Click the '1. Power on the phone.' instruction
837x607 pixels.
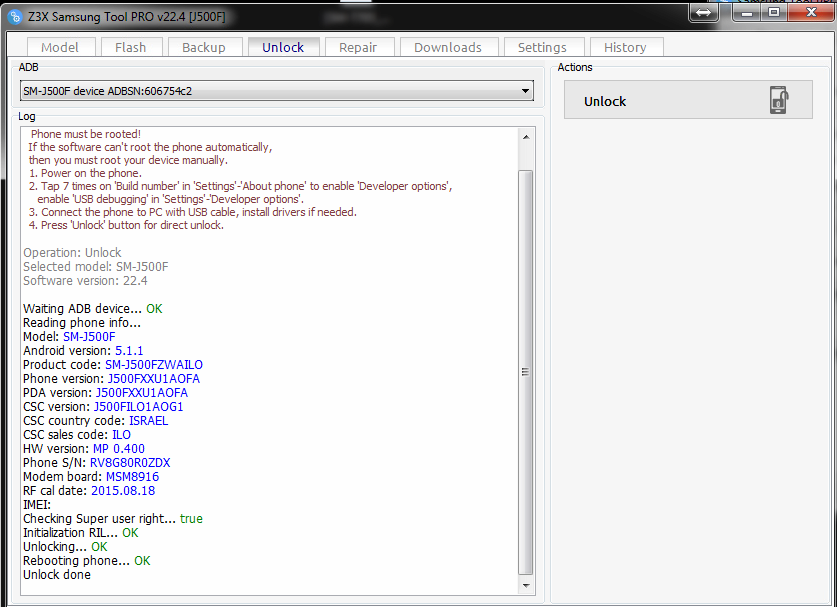(85, 173)
